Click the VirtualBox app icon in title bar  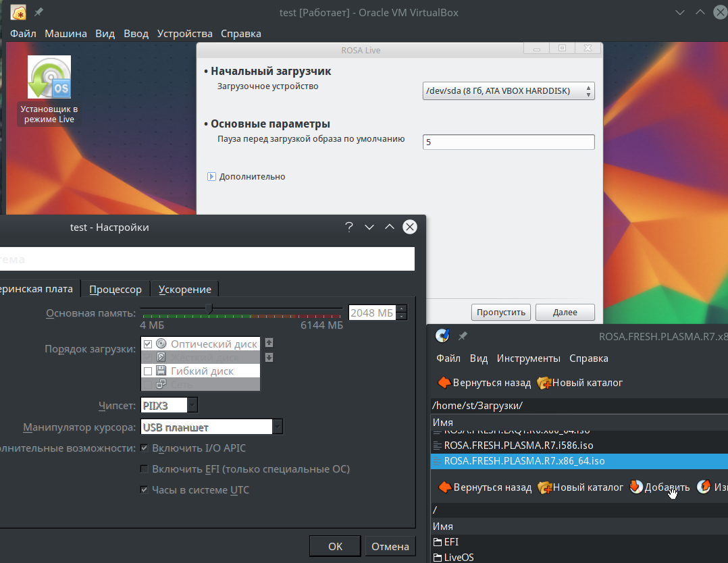point(18,13)
